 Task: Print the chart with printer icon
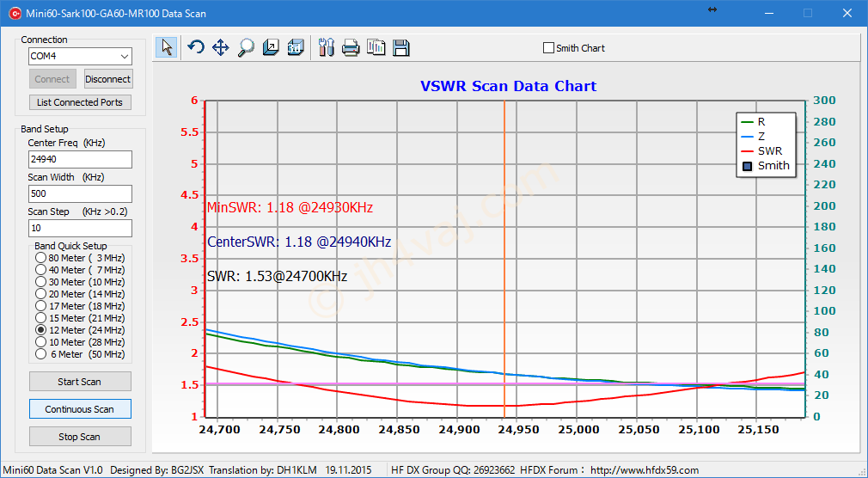(351, 47)
